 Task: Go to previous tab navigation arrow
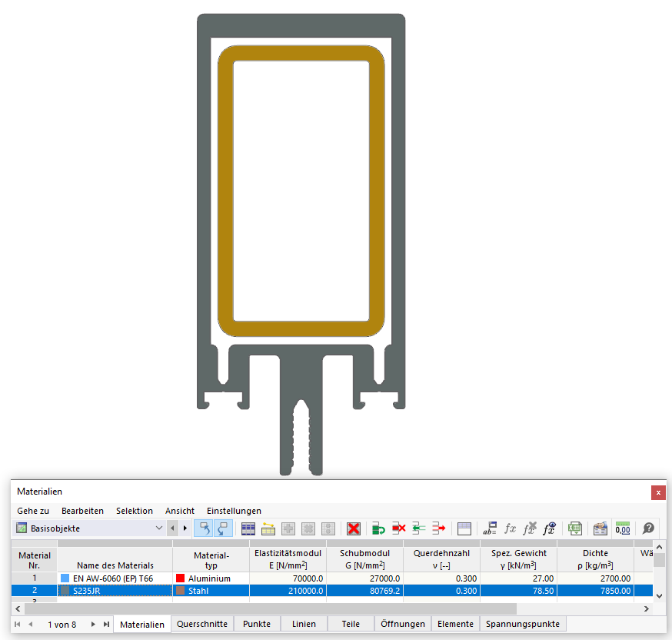pos(31,624)
